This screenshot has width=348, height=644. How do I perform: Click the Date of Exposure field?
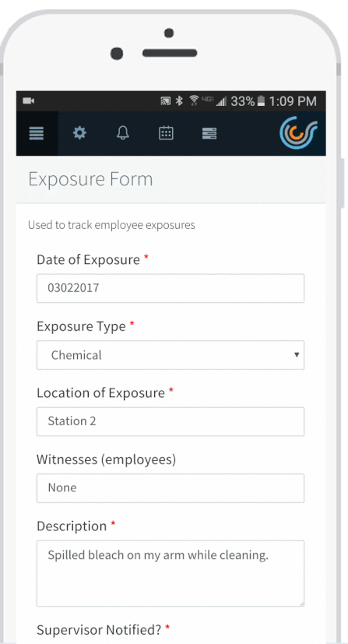tap(170, 288)
